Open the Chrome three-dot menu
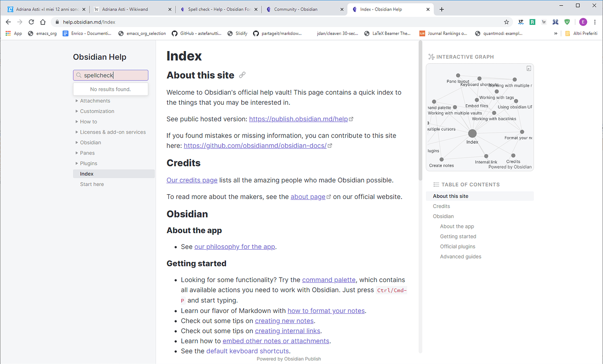 point(595,22)
